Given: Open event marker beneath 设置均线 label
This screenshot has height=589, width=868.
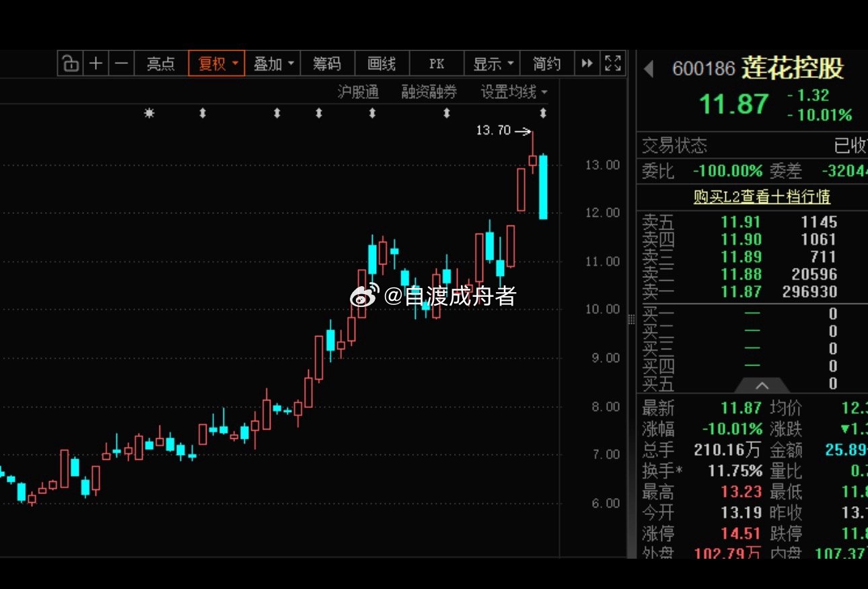Looking at the screenshot, I should click(544, 113).
